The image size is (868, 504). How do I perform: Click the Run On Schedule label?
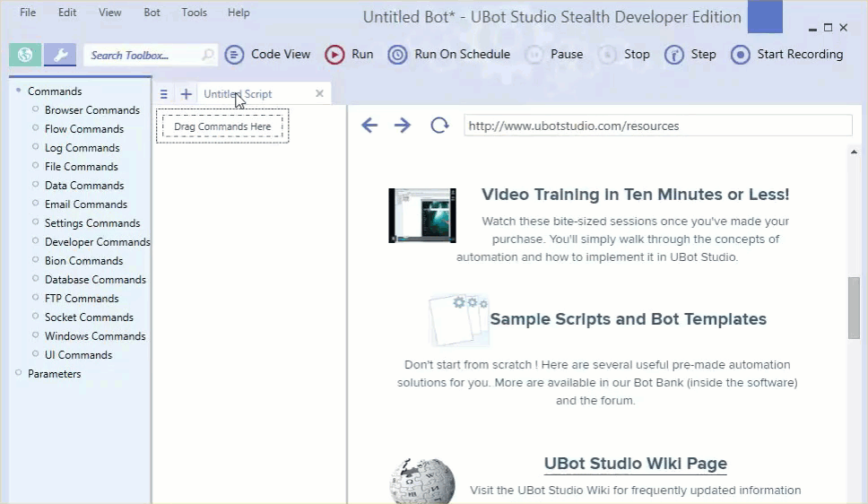click(462, 55)
